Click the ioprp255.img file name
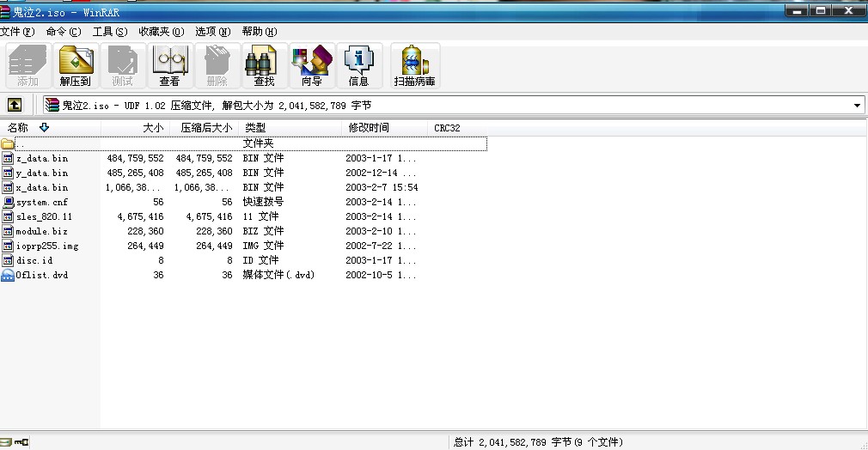The height and width of the screenshot is (450, 868). [x=47, y=246]
